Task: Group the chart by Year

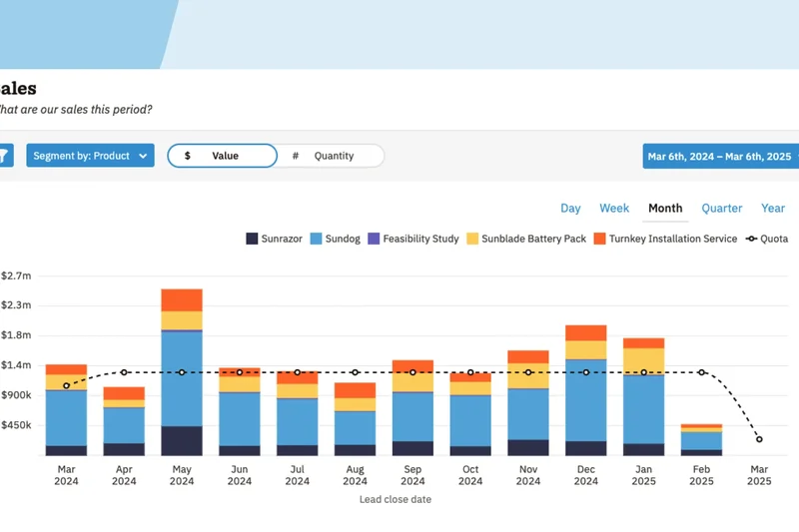Action: (773, 209)
